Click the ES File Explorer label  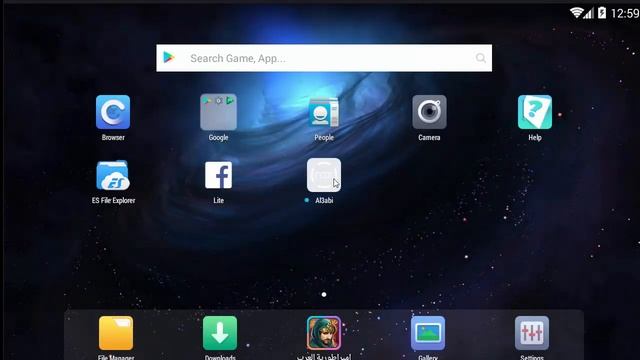click(x=113, y=200)
